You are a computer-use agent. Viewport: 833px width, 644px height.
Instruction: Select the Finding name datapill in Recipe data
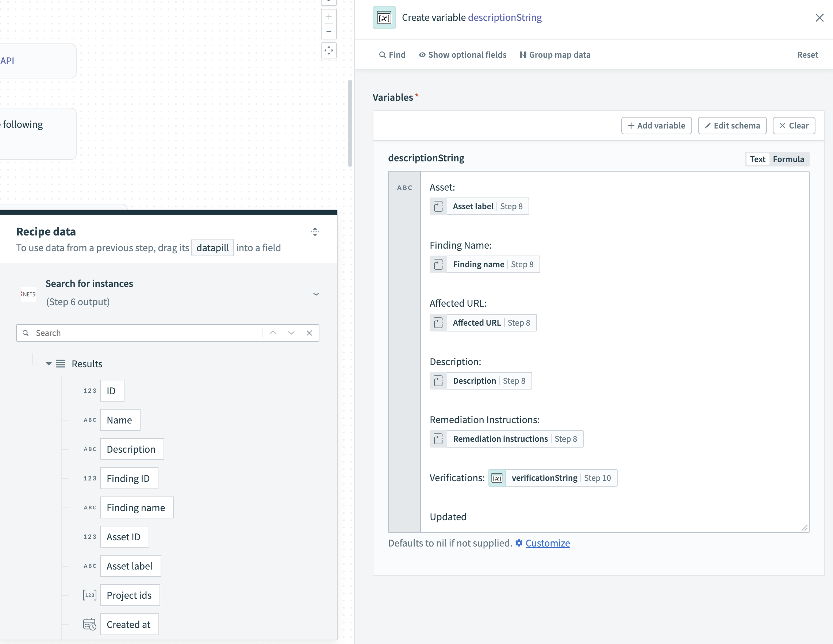[x=137, y=507]
